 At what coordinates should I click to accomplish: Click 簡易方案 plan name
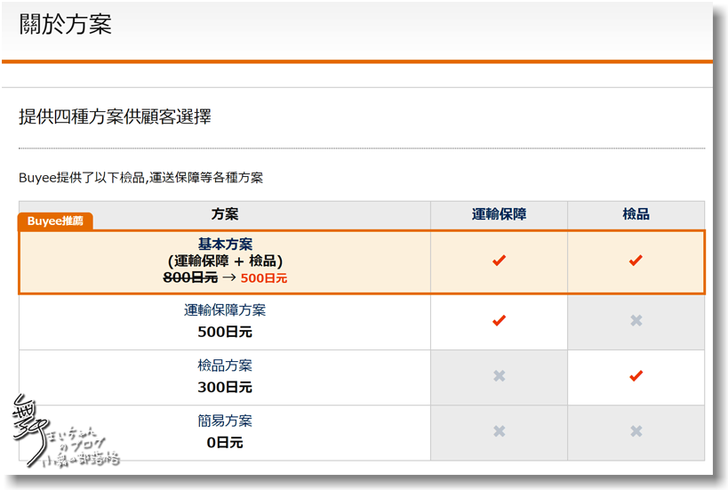tap(225, 421)
